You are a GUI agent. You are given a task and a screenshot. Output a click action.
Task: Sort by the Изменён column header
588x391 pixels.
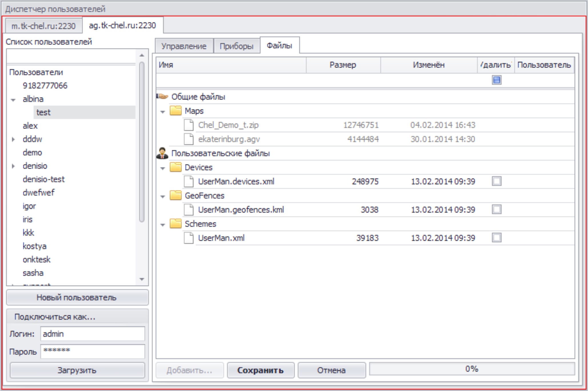(429, 65)
